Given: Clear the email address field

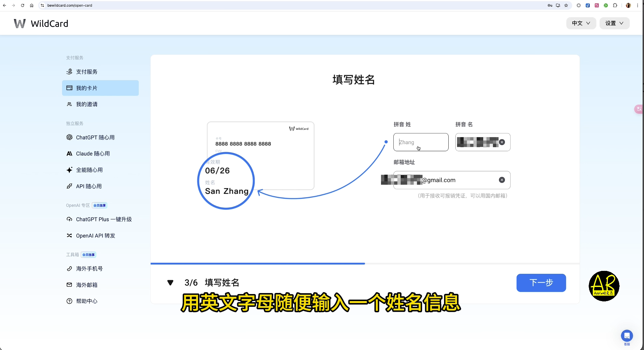Looking at the screenshot, I should pyautogui.click(x=502, y=180).
